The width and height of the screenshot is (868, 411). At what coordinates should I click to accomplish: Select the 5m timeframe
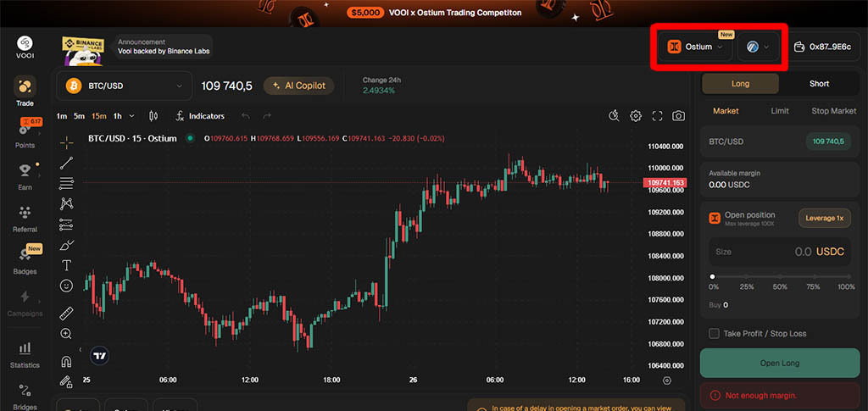click(x=79, y=116)
